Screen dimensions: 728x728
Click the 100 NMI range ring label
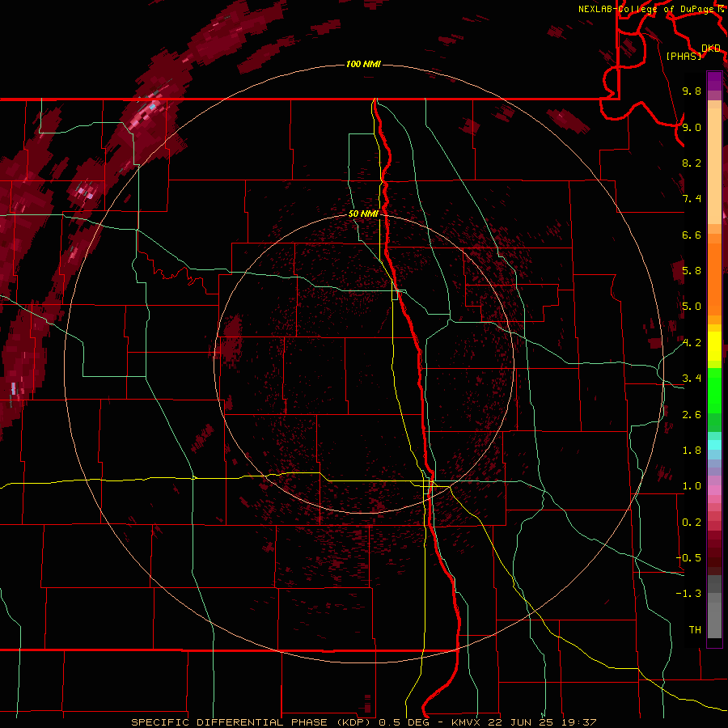[x=363, y=64]
